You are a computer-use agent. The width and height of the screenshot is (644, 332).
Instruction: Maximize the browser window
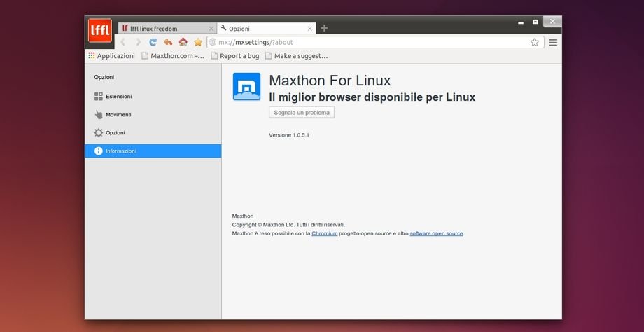click(535, 22)
